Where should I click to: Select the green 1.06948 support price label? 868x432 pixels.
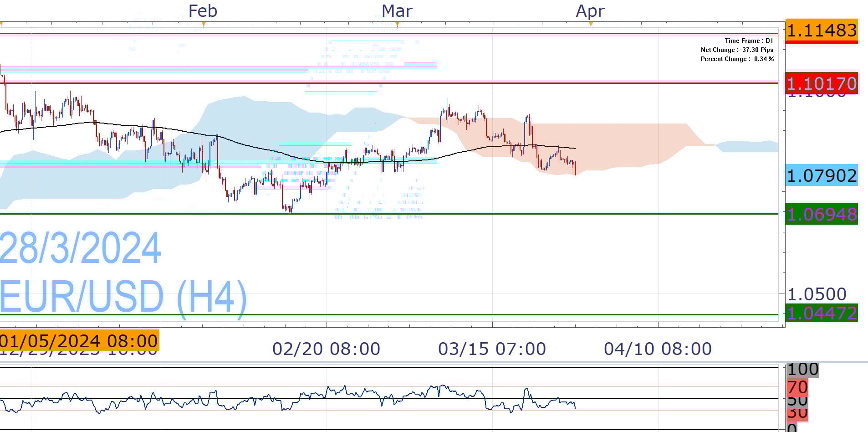point(821,214)
